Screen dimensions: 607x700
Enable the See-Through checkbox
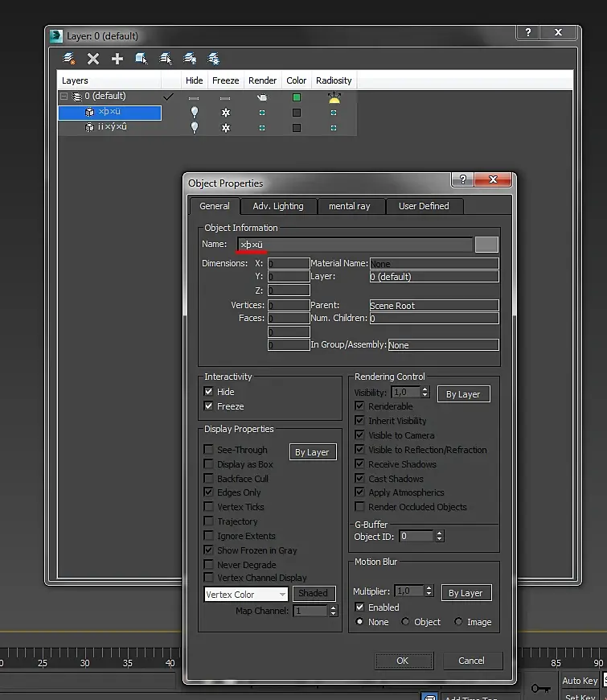(x=209, y=450)
